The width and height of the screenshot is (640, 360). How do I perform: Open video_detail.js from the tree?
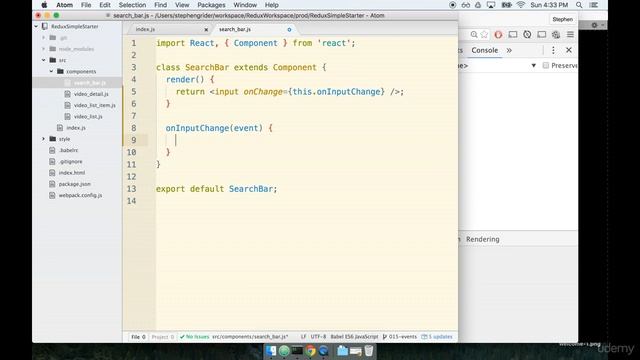tap(91, 94)
